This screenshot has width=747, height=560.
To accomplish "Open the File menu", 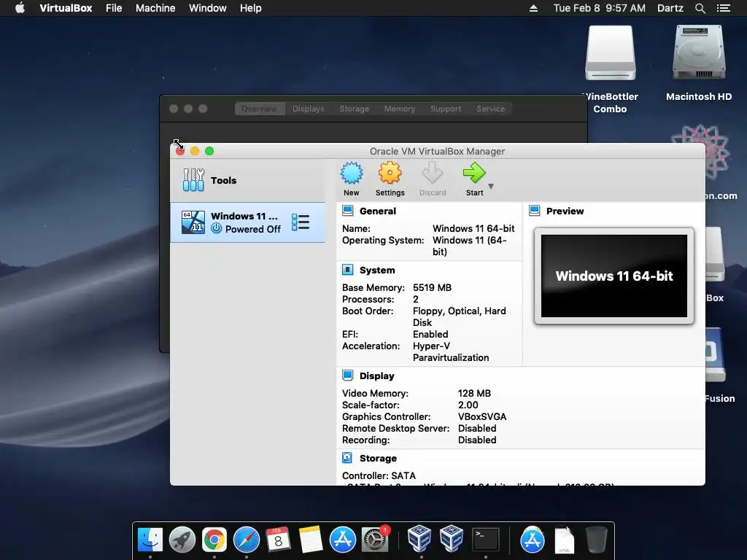I will pyautogui.click(x=114, y=8).
